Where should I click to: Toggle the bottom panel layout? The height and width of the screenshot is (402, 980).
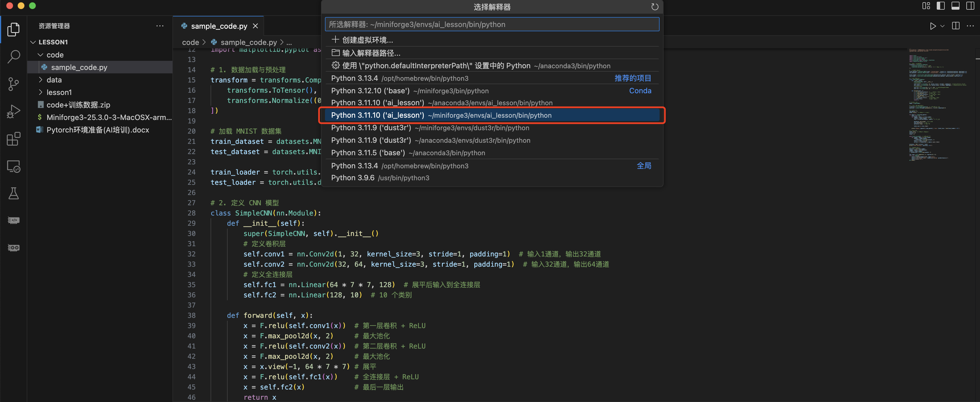[x=955, y=6]
